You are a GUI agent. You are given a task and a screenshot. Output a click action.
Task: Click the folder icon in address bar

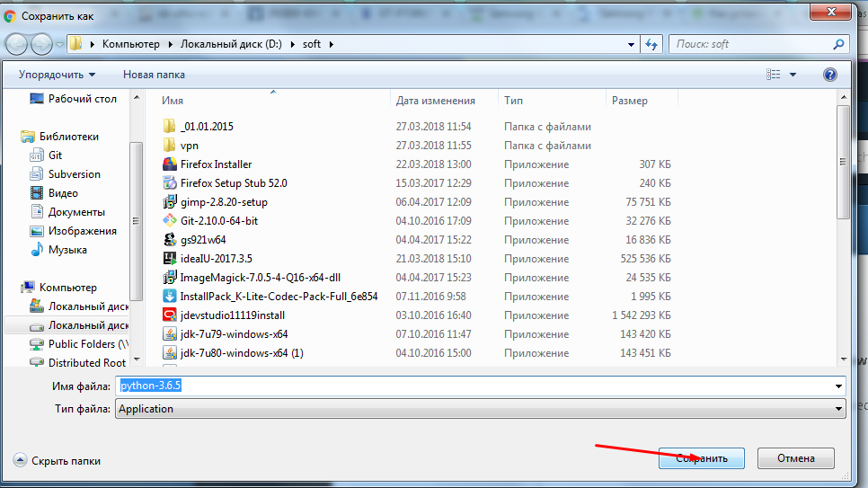[76, 44]
